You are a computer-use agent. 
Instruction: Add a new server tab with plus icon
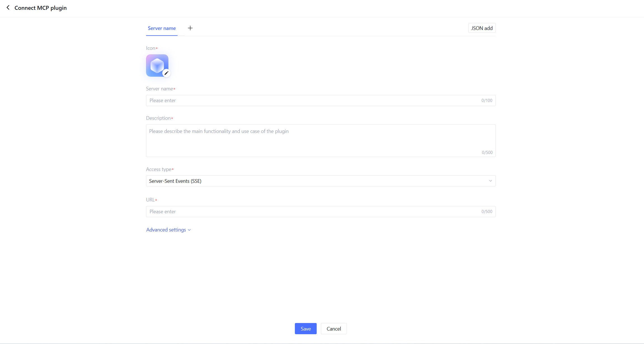pos(190,28)
